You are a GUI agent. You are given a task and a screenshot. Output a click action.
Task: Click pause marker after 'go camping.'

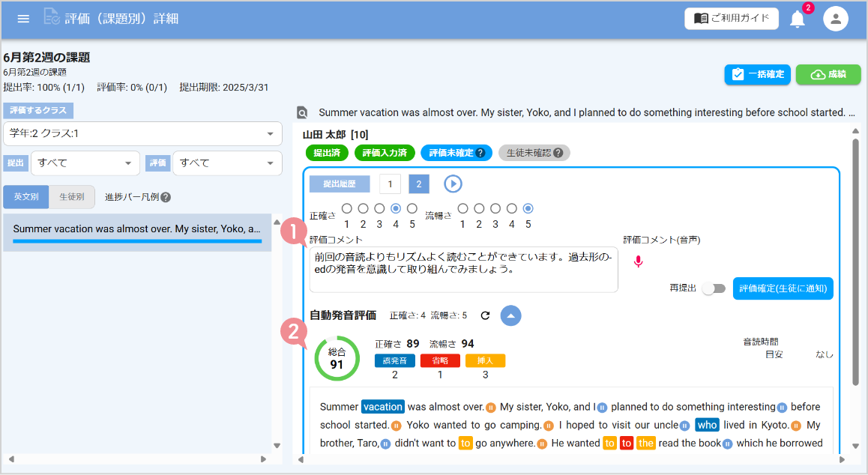coord(549,426)
